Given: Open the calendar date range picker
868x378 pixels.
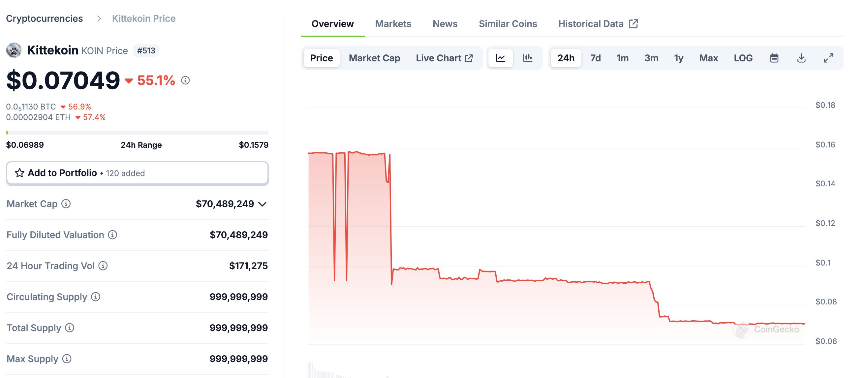Looking at the screenshot, I should click(774, 58).
